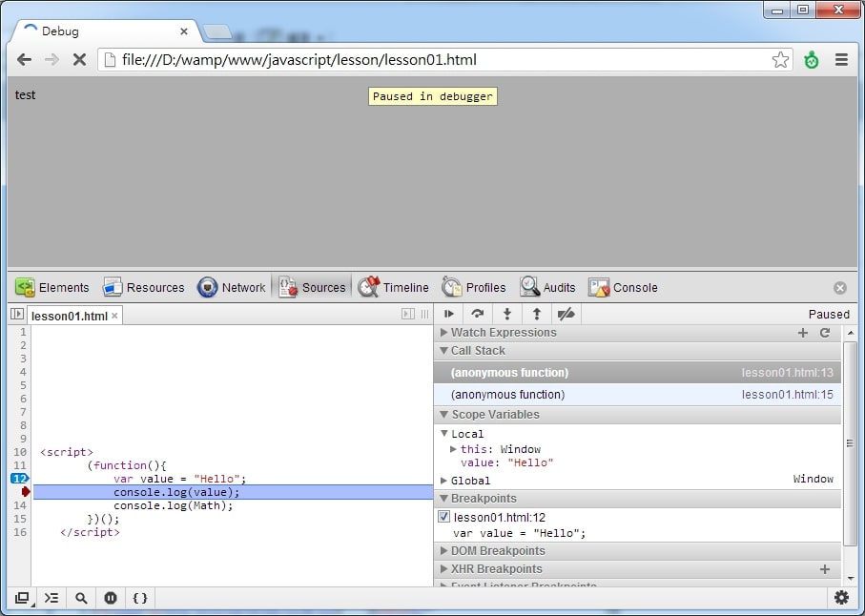Open search across sources with the magnifier icon
The image size is (865, 616).
[81, 598]
